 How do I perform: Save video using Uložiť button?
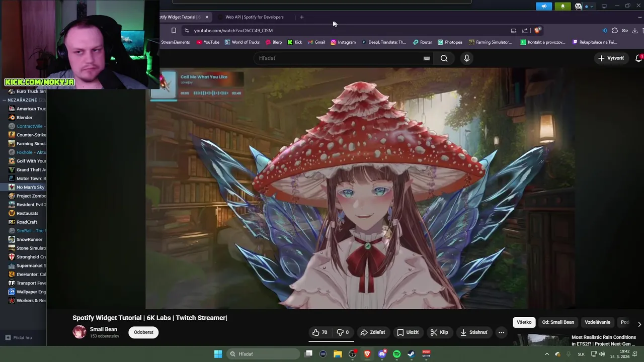pos(408,332)
